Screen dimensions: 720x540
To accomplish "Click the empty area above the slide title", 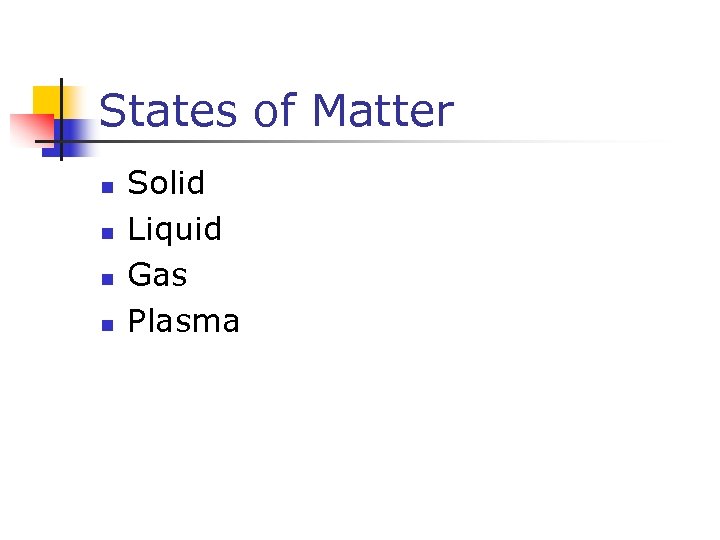I will [360, 40].
